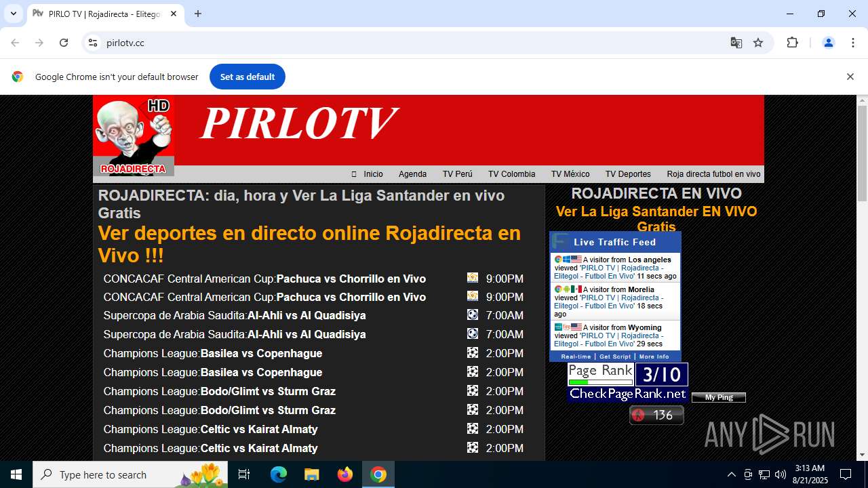Click the address bar URL pirlotv.cc

click(125, 43)
